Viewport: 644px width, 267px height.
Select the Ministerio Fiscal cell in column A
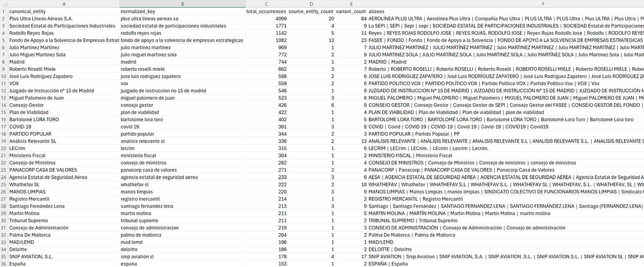coord(63,155)
